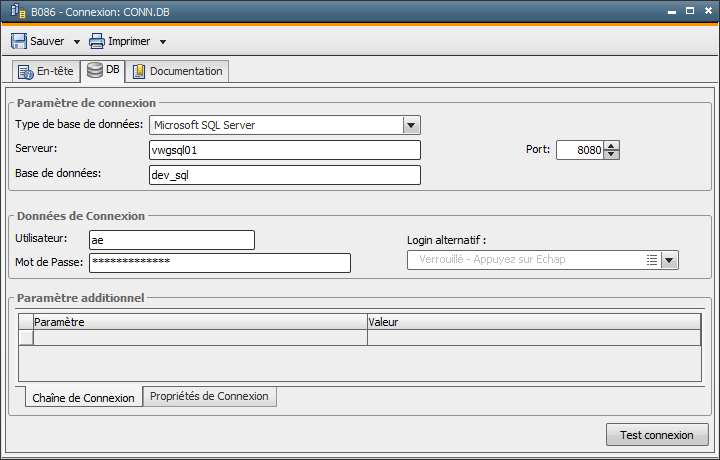Viewport: 720px width, 460px height.
Task: Click the Documentation tab book icon
Action: [139, 72]
